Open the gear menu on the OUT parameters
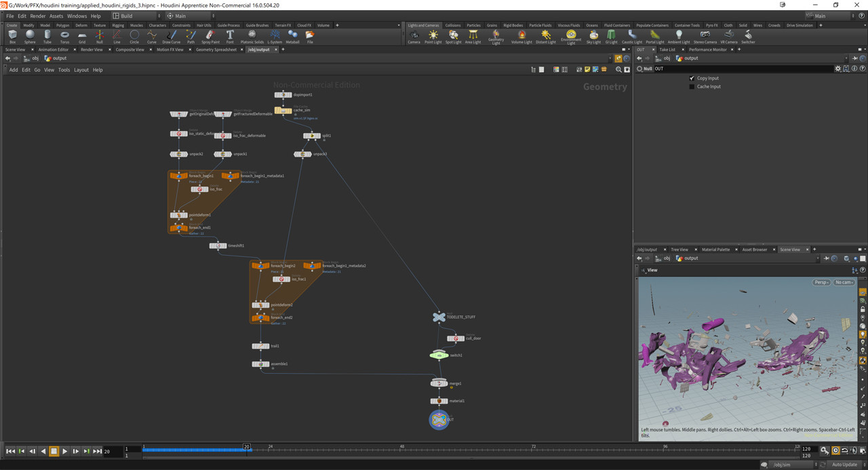This screenshot has height=470, width=868. [838, 68]
